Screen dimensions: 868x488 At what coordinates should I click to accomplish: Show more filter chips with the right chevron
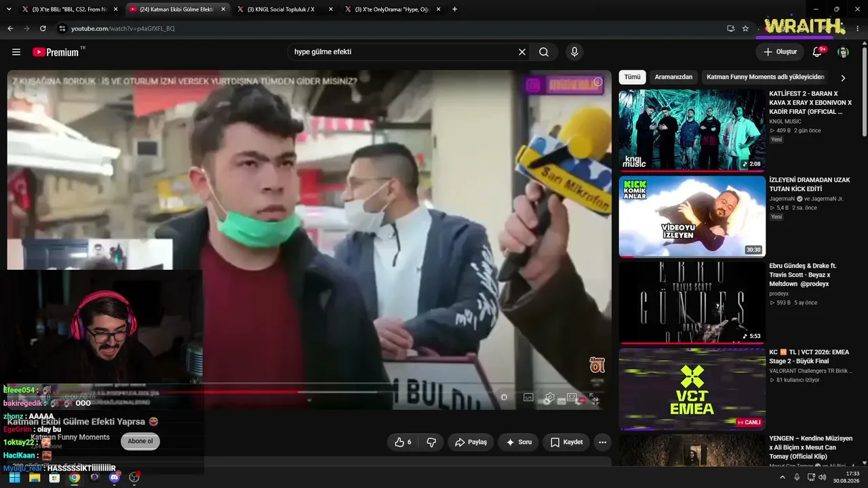pyautogui.click(x=843, y=78)
